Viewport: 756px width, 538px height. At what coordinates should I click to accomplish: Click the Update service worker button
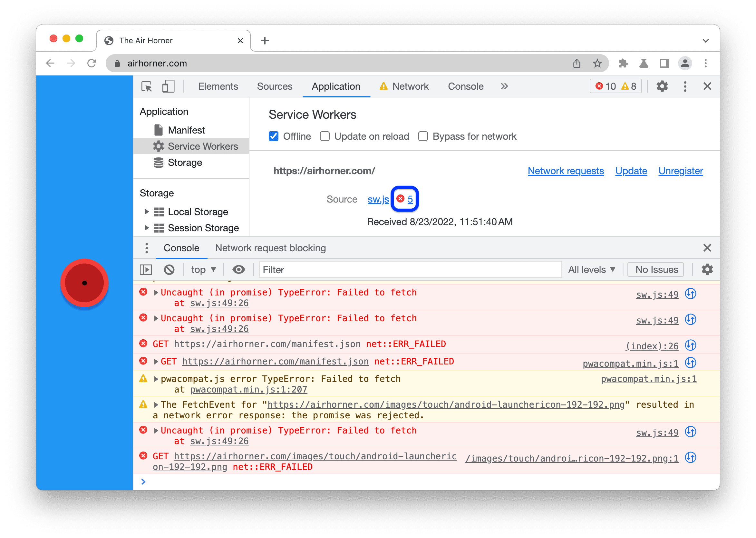pos(631,171)
